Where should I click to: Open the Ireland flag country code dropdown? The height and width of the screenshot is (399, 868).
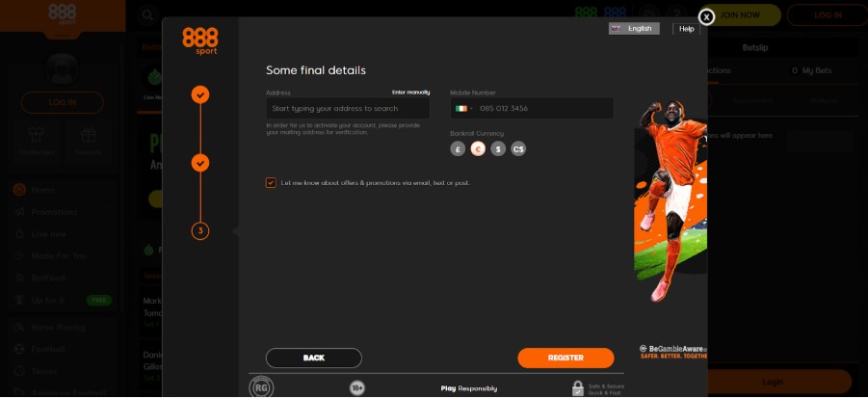click(x=464, y=109)
